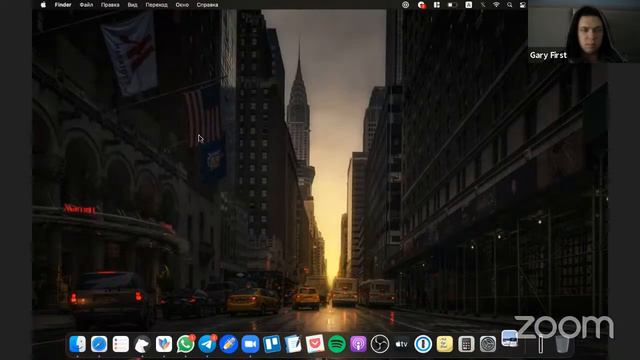The height and width of the screenshot is (360, 640).
Task: Open the Справка menu
Action: pyautogui.click(x=207, y=5)
